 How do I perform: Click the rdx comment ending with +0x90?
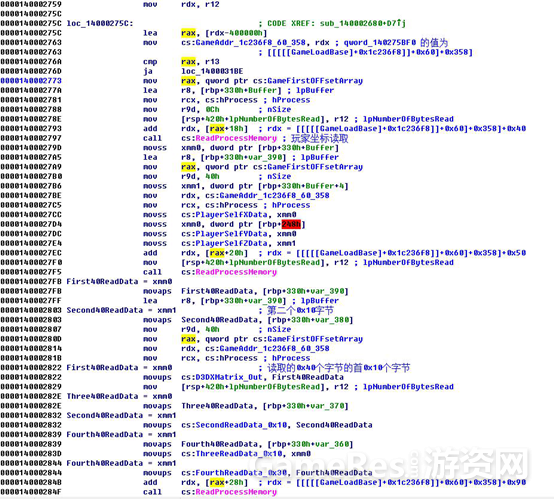click(x=396, y=482)
